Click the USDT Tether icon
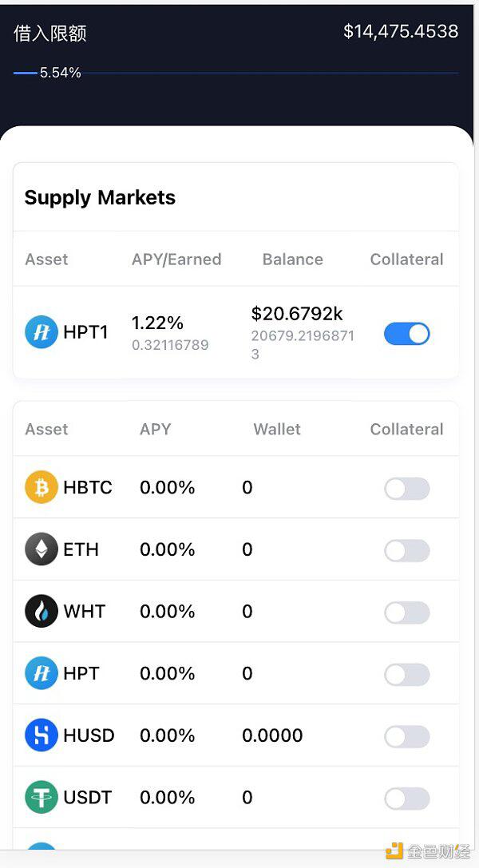The height and width of the screenshot is (868, 479). point(41,797)
